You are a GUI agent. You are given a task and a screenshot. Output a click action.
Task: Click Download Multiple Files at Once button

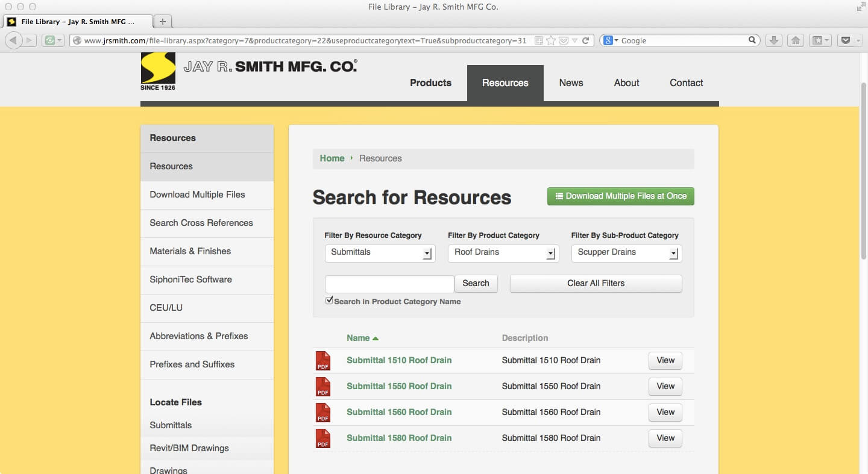(620, 196)
